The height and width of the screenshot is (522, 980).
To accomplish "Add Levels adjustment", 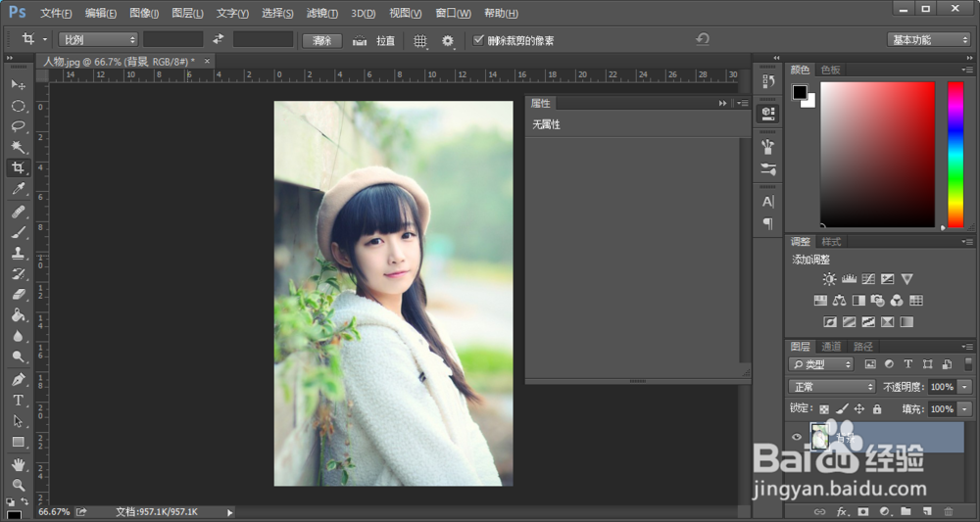I will (849, 279).
